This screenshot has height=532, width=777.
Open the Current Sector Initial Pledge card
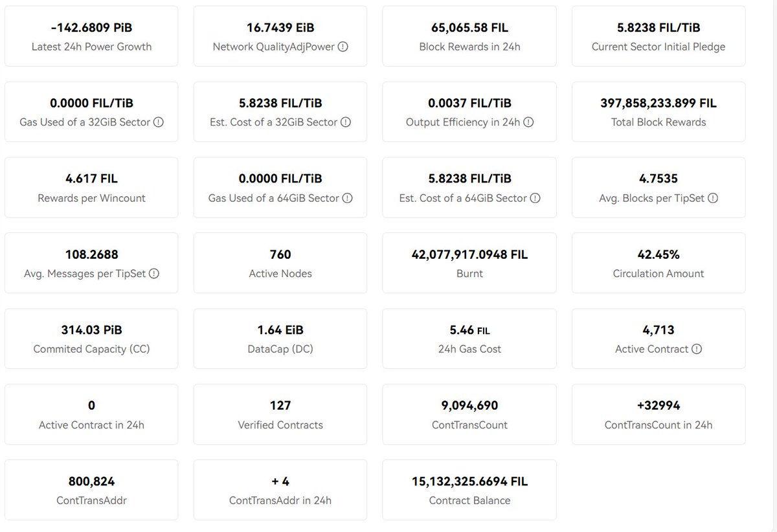(x=659, y=36)
